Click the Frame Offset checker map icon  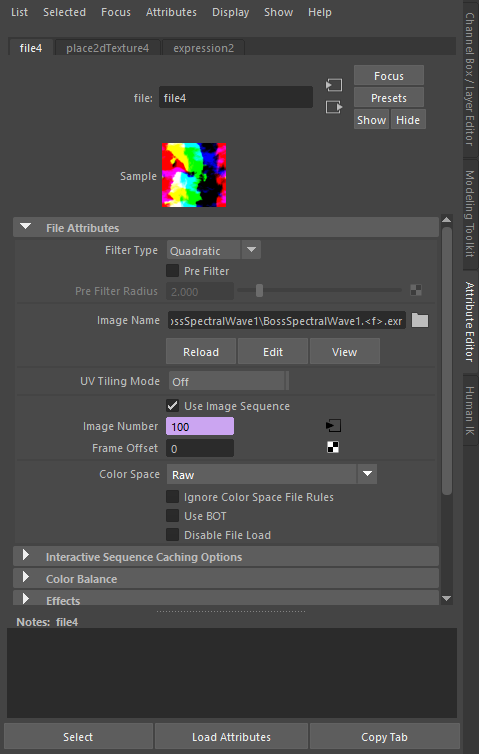click(333, 448)
